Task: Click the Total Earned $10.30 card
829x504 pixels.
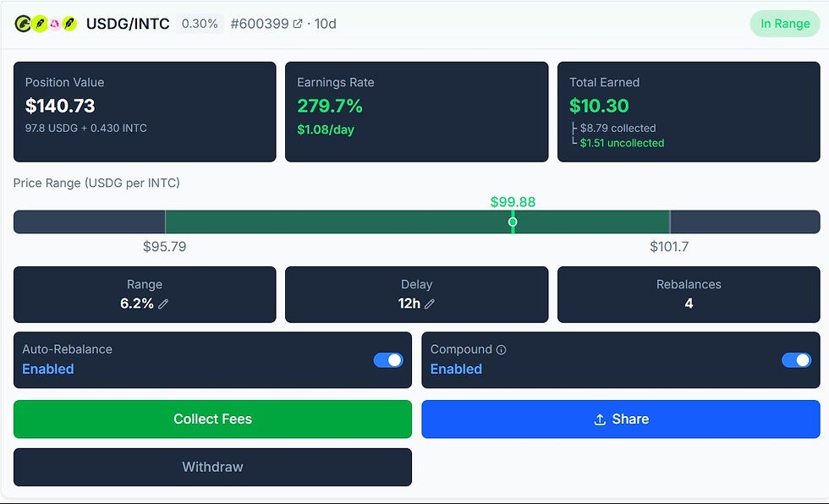Action: 689,112
